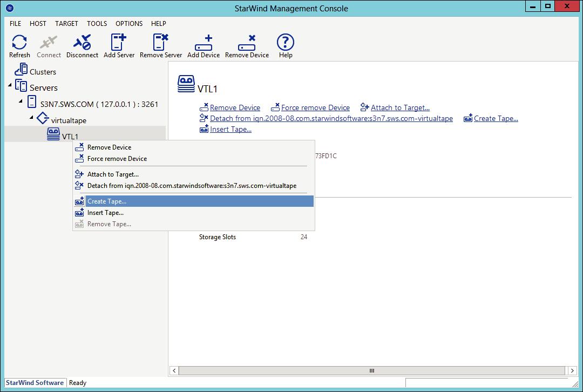The height and width of the screenshot is (392, 583).
Task: Open the TARGET menu
Action: coord(66,23)
